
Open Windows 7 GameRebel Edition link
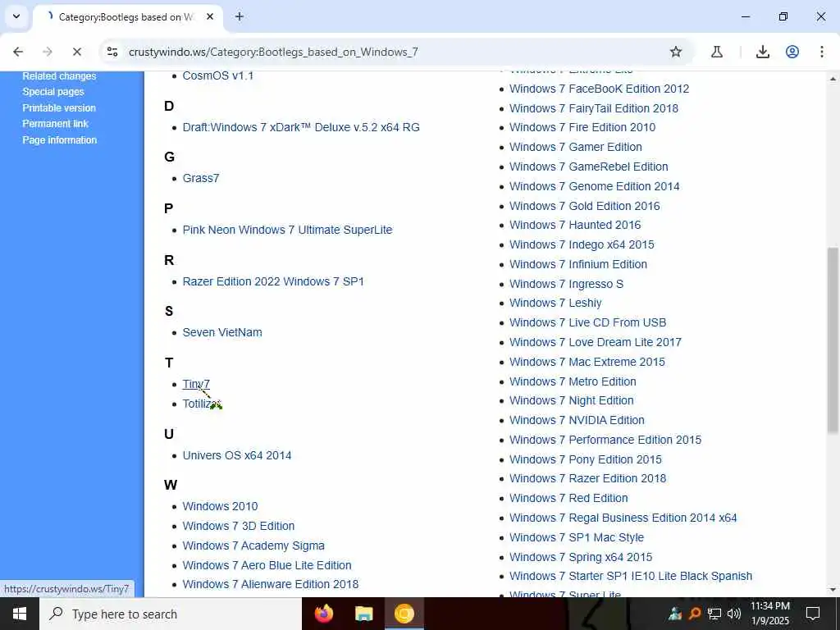[589, 167]
